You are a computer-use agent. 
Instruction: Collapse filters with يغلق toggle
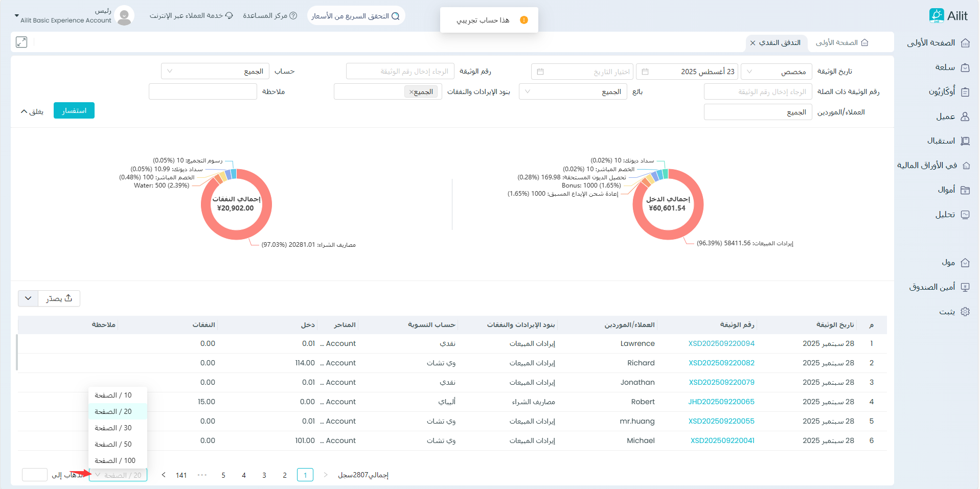[x=32, y=111]
